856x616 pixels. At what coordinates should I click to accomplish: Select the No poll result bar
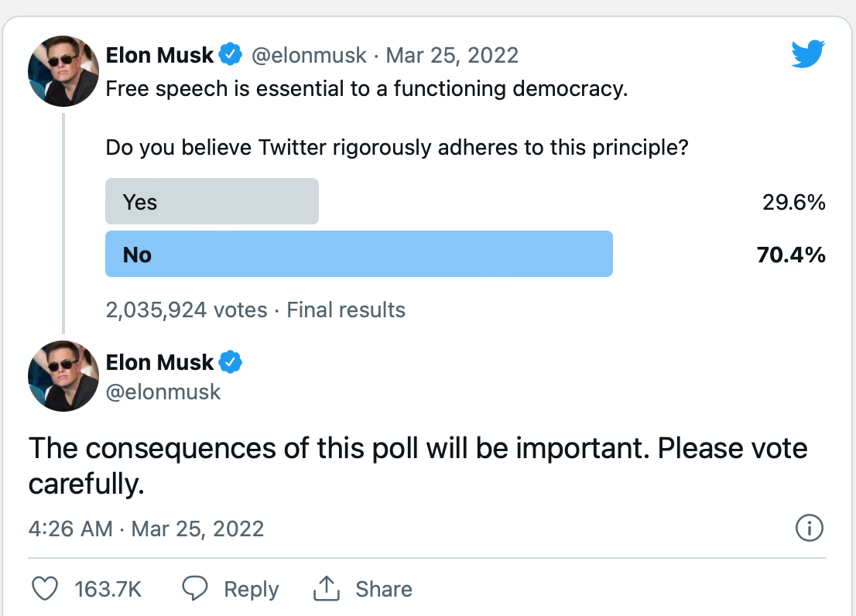[358, 254]
